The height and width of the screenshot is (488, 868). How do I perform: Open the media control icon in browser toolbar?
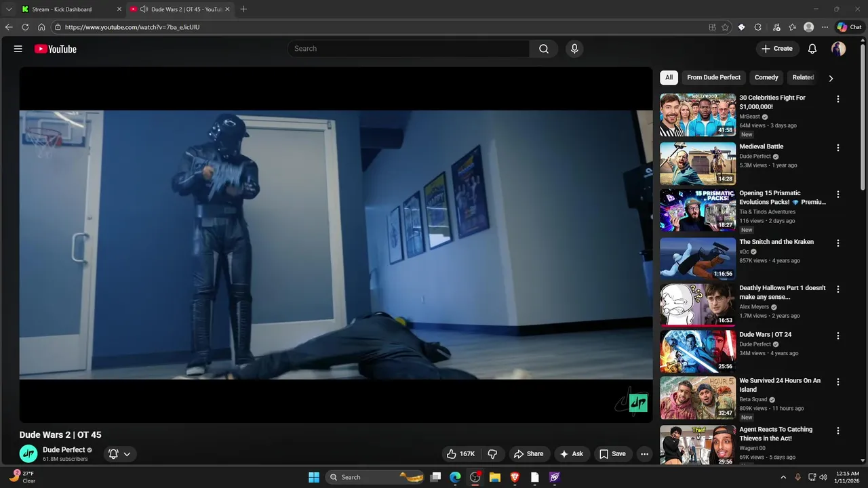tap(776, 27)
